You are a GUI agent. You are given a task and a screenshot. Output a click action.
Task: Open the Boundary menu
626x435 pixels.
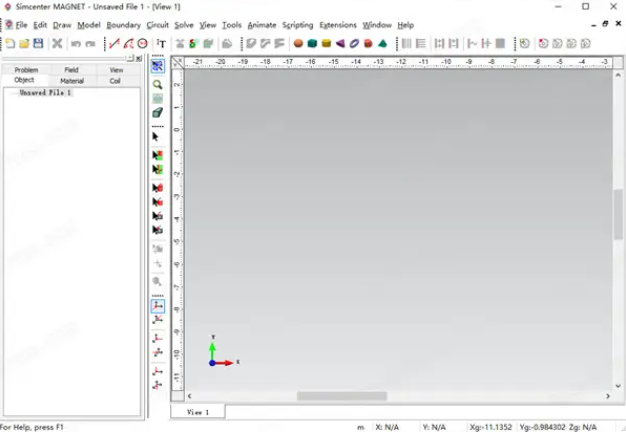(x=123, y=24)
